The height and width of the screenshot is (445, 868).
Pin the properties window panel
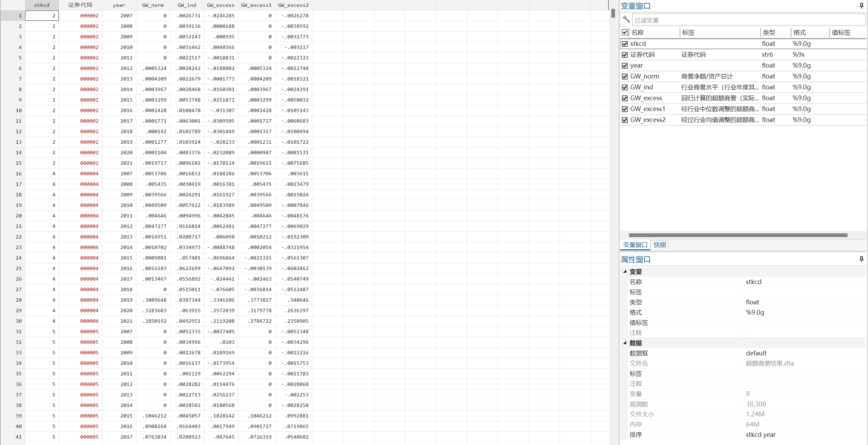click(x=861, y=259)
